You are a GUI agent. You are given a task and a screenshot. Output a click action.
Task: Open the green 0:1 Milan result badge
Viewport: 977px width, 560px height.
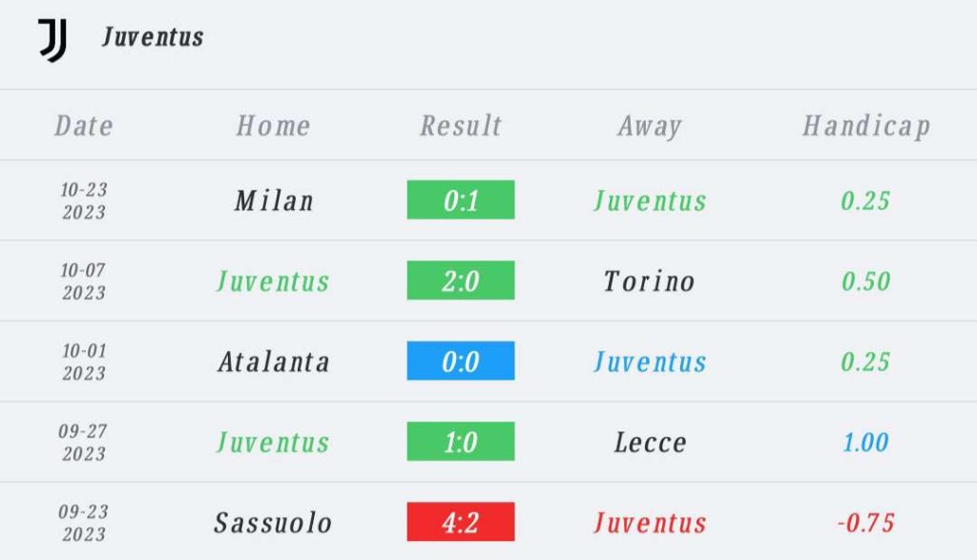(x=461, y=200)
